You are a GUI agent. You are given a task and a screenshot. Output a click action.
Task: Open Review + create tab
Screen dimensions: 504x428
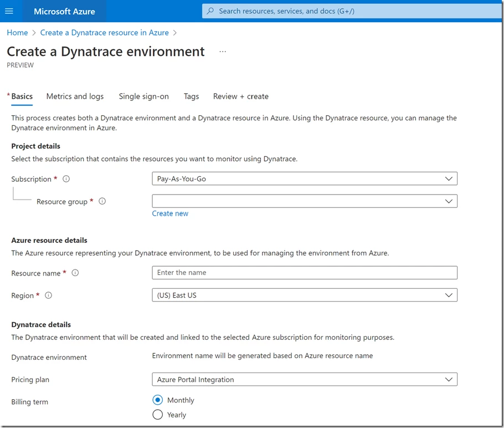coord(241,96)
